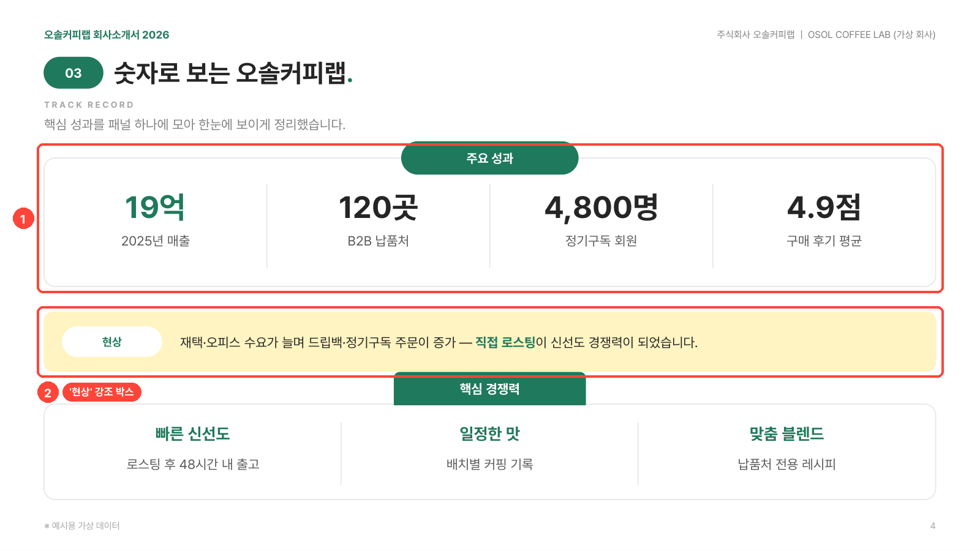Click the sentence starting '재택·오피스 수요가 늘며'
The height and width of the screenshot is (551, 980).
439,342
